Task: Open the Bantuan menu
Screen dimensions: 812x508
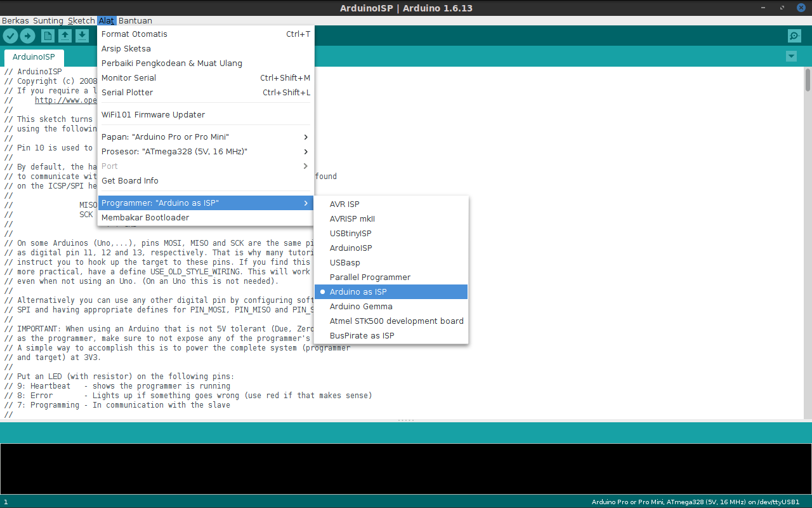Action: 135,20
